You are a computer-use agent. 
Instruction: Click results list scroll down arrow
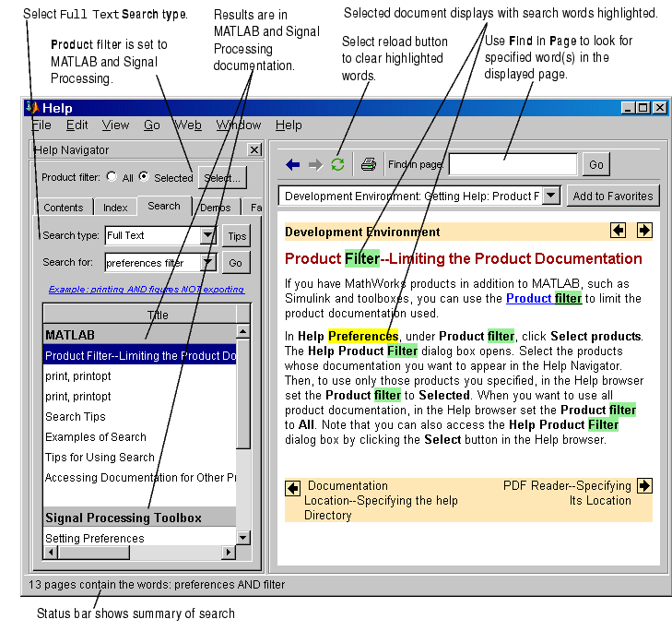[x=243, y=537]
